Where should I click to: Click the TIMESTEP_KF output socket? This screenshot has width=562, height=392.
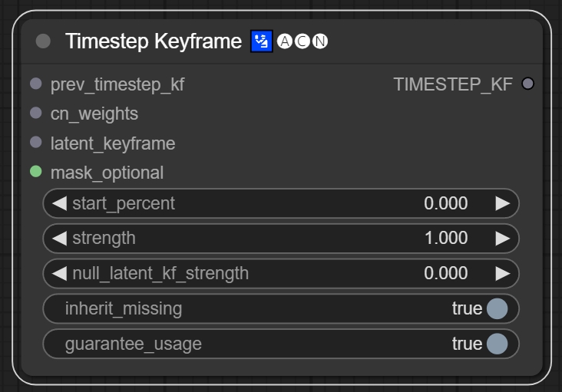(527, 84)
